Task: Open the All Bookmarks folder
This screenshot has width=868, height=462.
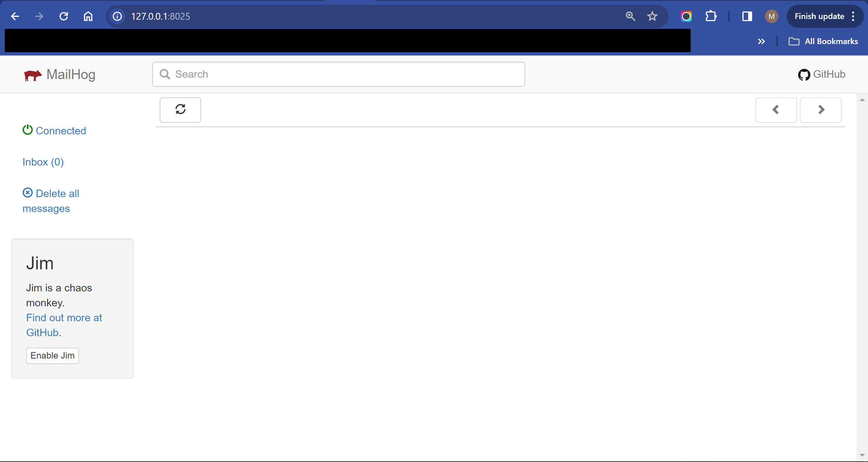Action: click(823, 41)
